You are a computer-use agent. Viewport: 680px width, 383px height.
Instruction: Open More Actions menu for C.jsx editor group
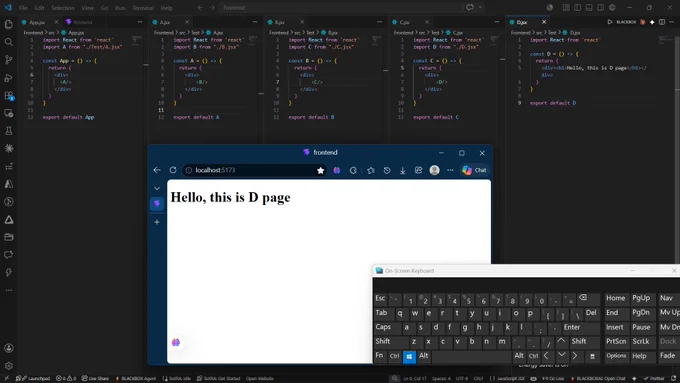click(x=497, y=22)
